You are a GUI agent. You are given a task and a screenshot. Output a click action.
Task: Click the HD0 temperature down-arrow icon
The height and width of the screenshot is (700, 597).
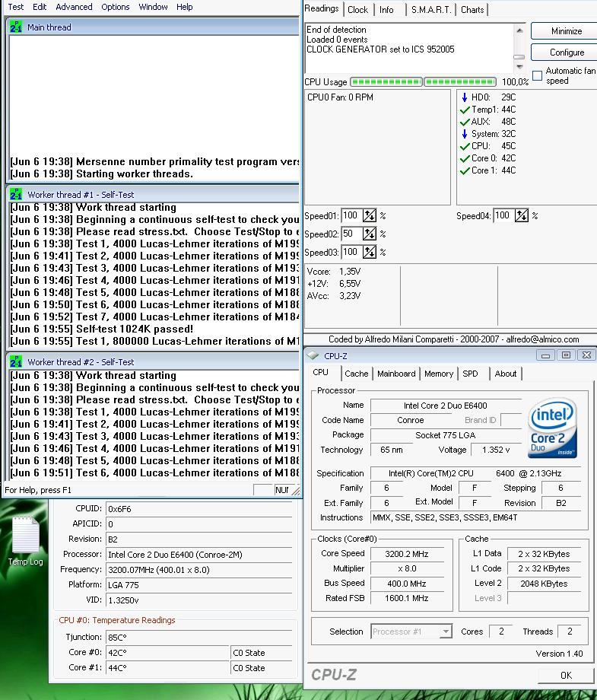pyautogui.click(x=465, y=97)
